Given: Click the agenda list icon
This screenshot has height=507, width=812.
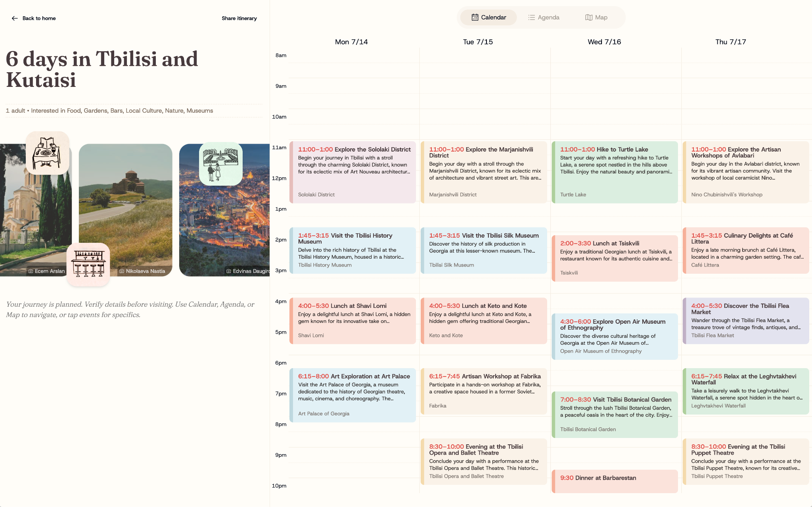Looking at the screenshot, I should (531, 17).
